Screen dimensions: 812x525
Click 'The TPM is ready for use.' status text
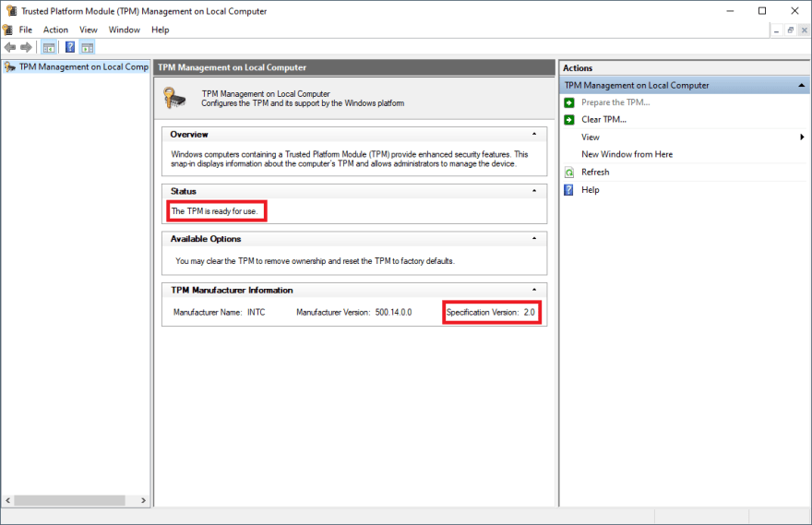[x=214, y=211]
